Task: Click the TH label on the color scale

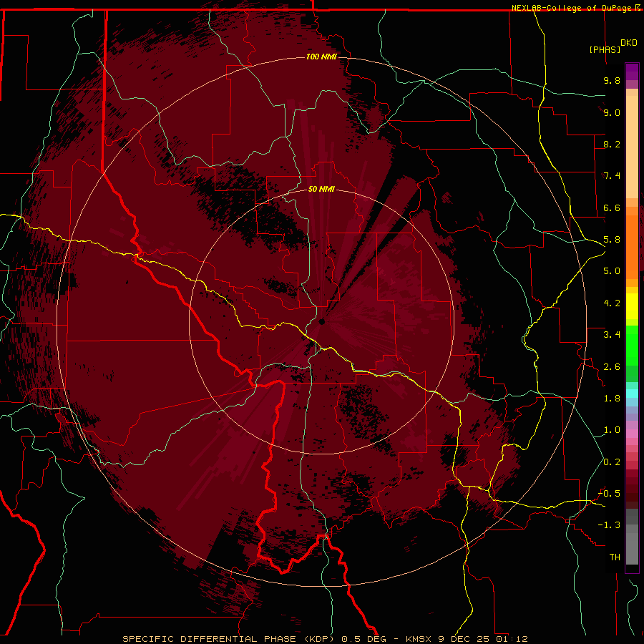Action: tap(615, 557)
